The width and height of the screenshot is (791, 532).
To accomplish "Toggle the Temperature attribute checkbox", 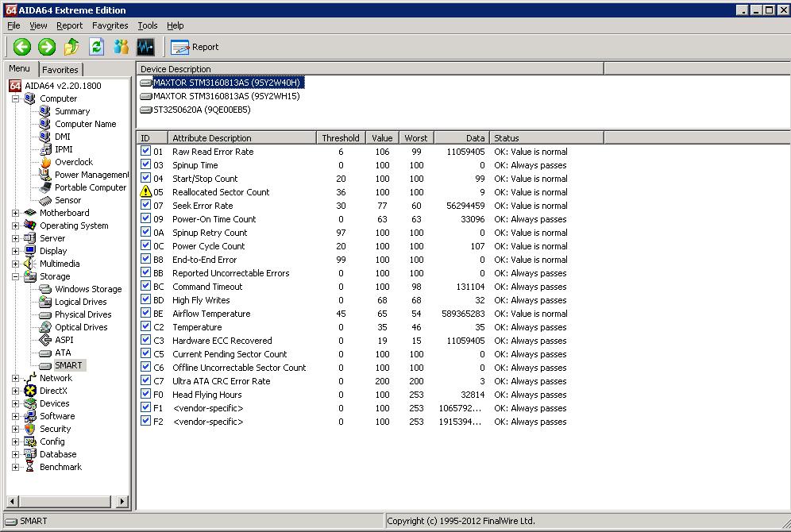I will pyautogui.click(x=145, y=326).
